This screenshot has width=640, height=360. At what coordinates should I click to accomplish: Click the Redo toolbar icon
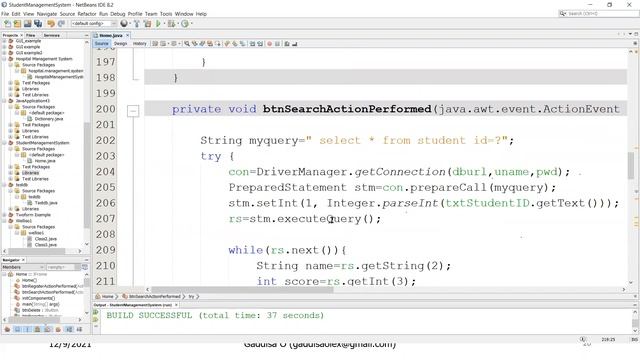coord(61,24)
